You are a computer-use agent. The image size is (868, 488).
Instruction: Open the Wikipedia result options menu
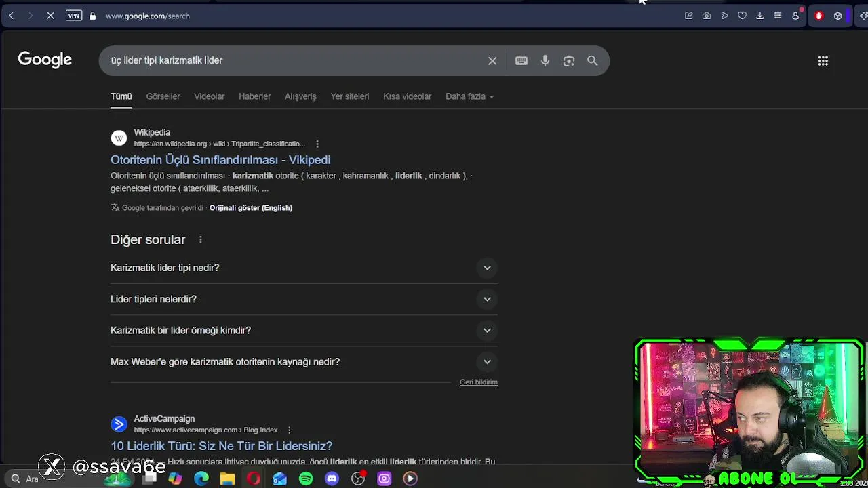(x=317, y=144)
